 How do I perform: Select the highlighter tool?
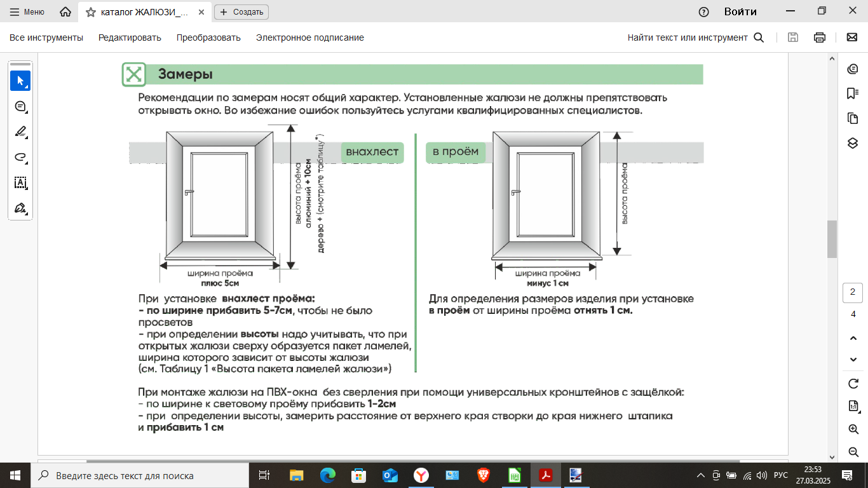point(20,132)
